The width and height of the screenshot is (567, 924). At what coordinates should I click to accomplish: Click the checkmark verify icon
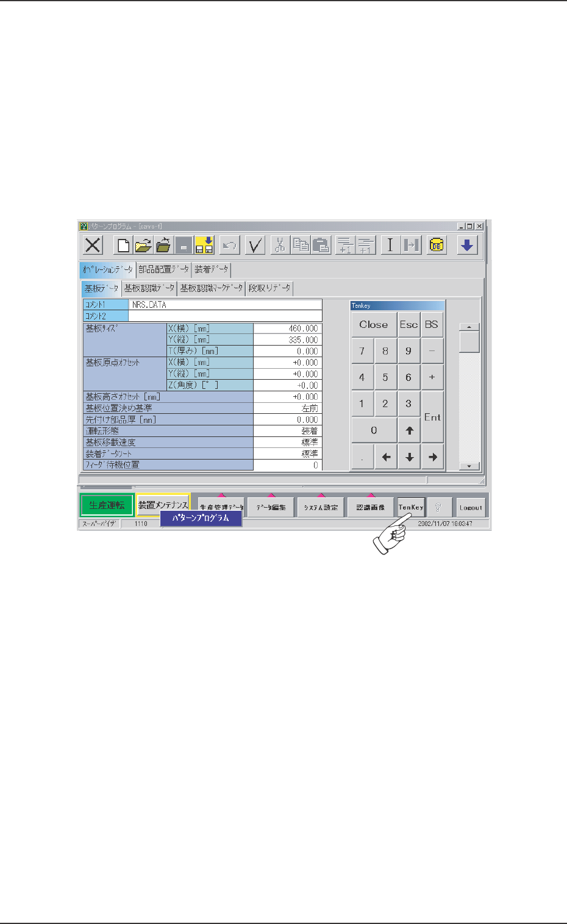pyautogui.click(x=255, y=246)
